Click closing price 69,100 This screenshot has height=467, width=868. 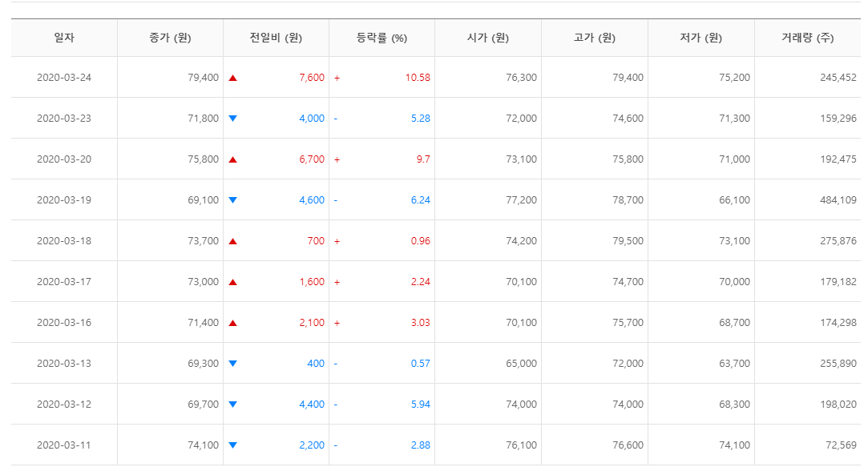tap(203, 200)
